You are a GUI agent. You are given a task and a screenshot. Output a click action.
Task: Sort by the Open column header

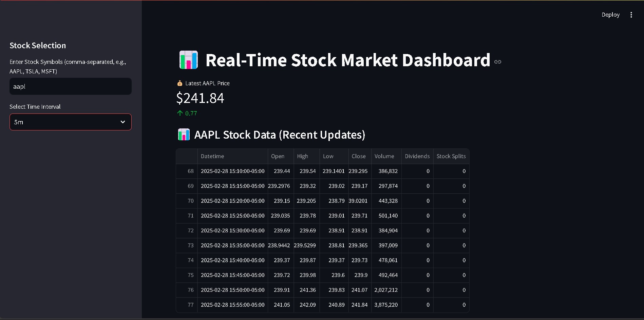(281, 156)
